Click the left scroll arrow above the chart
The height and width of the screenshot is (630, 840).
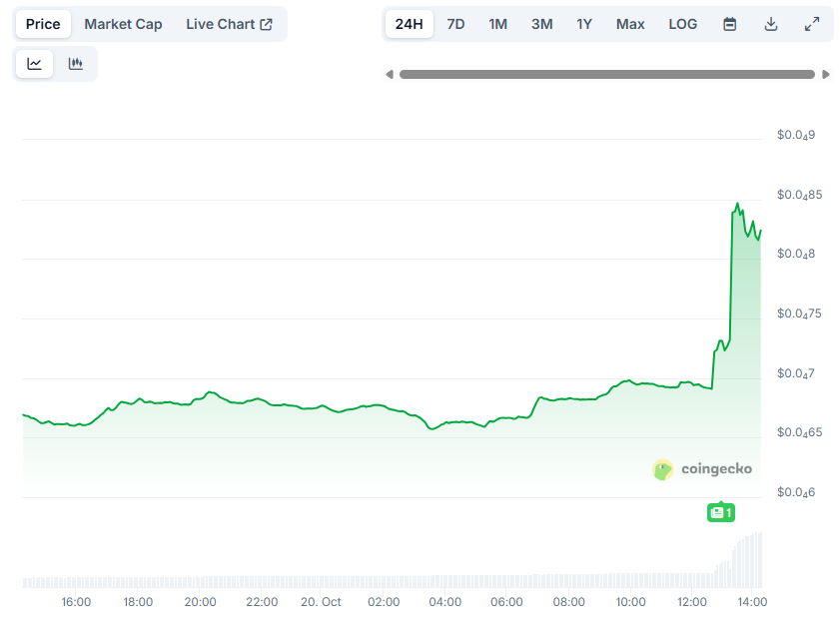[x=390, y=73]
